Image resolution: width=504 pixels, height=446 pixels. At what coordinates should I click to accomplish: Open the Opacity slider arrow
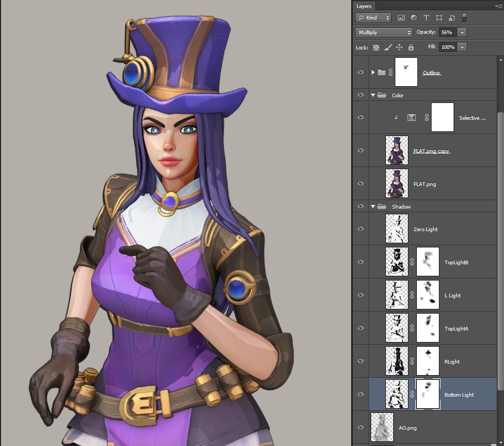[462, 32]
